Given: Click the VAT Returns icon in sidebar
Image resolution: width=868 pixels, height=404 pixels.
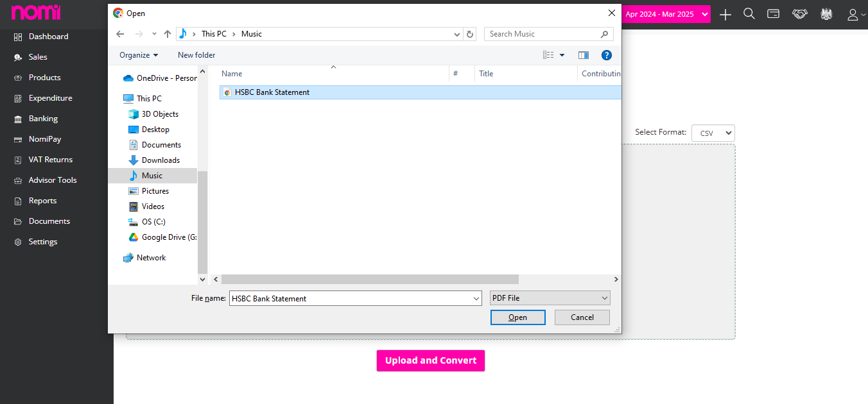Looking at the screenshot, I should click(x=17, y=160).
